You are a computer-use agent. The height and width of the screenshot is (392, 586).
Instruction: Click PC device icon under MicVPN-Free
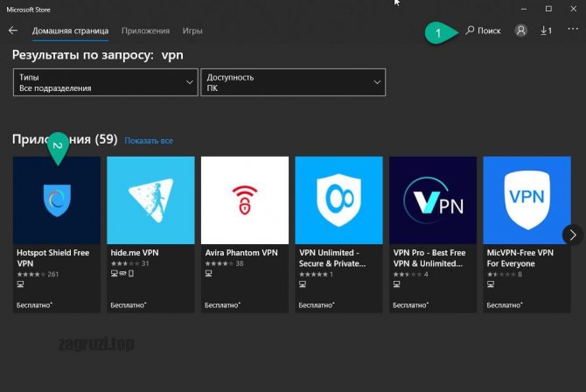pyautogui.click(x=491, y=284)
